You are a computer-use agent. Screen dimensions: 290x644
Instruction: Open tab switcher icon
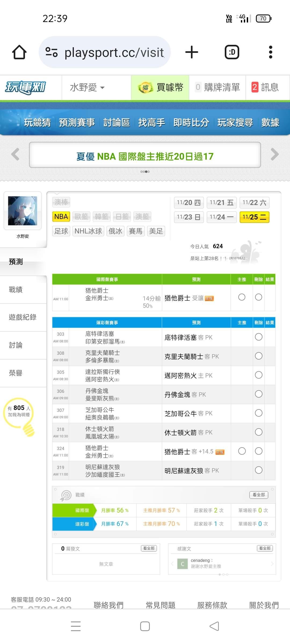tap(232, 52)
